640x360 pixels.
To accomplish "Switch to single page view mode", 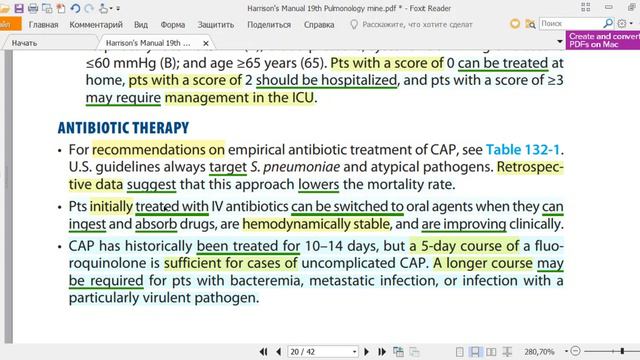I will pos(460,351).
